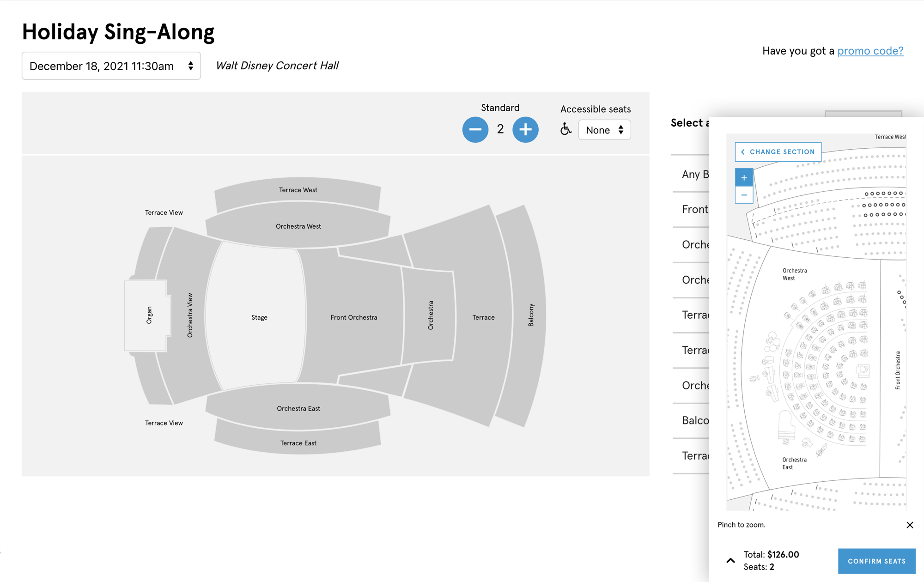The height and width of the screenshot is (582, 924).
Task: Open the event date dropdown
Action: pyautogui.click(x=111, y=66)
